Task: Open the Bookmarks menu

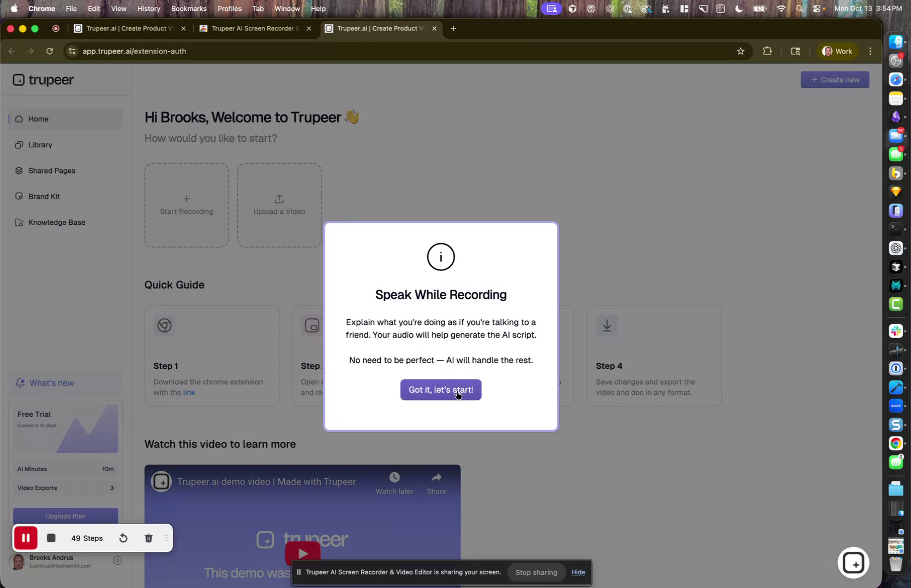Action: (188, 8)
